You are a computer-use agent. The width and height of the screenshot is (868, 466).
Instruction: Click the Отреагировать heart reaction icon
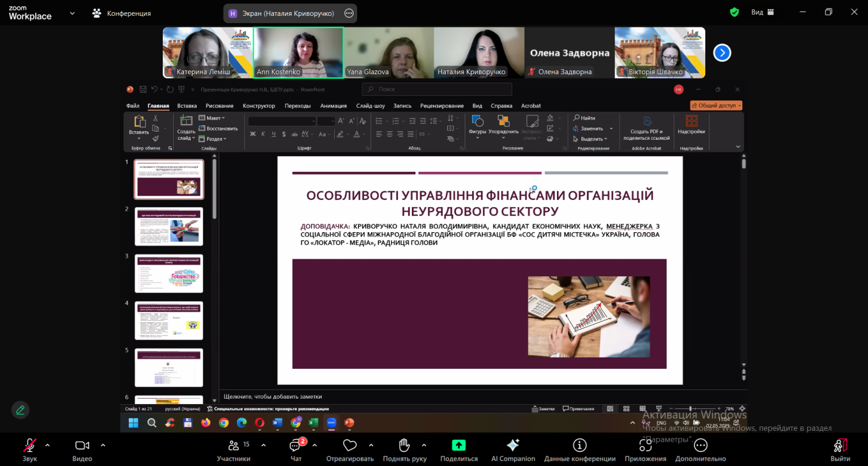(x=350, y=445)
